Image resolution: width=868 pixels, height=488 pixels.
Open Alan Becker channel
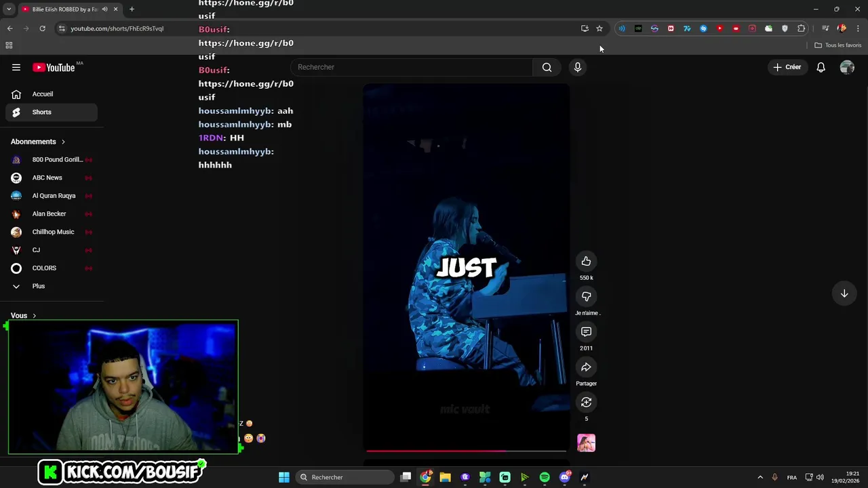click(x=52, y=214)
